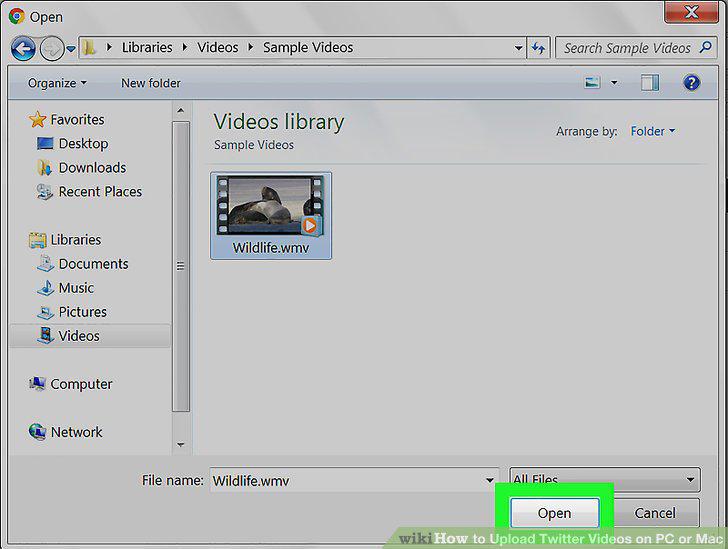Click the Cancel button
The height and width of the screenshot is (549, 728).
tap(655, 513)
